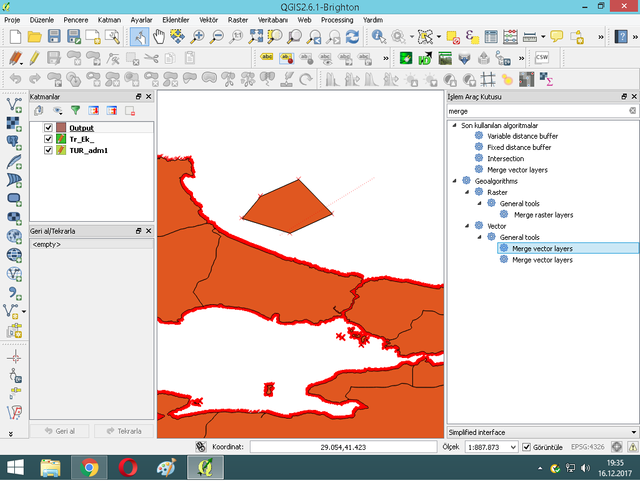Open File Explorer from the taskbar
Image resolution: width=640 pixels, height=486 pixels.
coord(51,468)
